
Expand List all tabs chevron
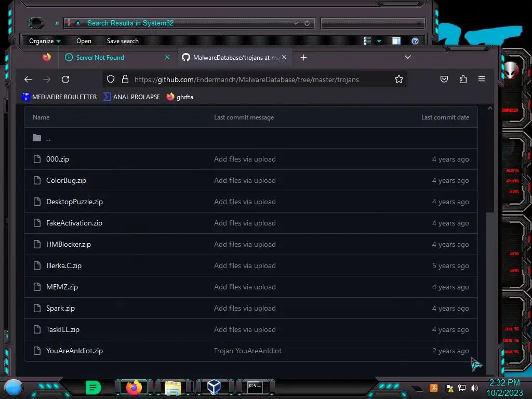tap(408, 57)
